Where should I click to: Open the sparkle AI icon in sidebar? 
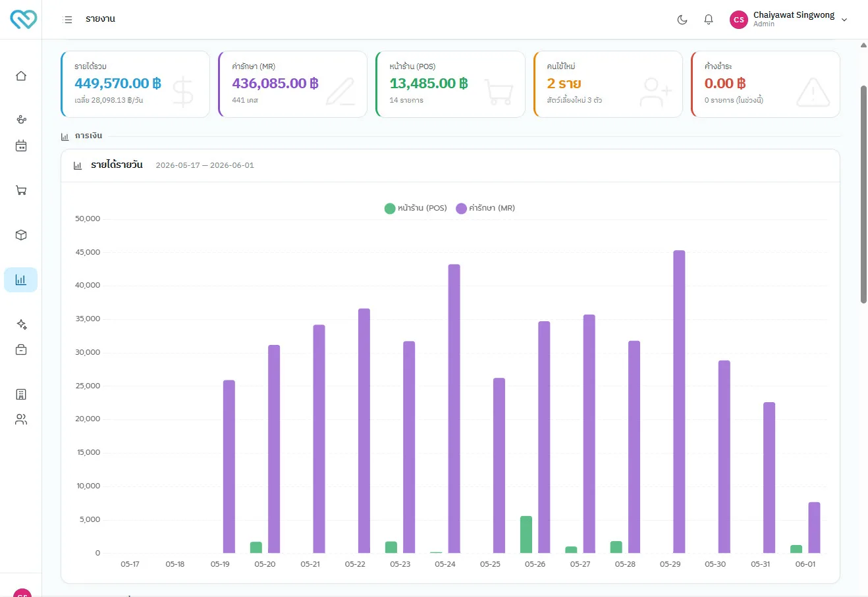[x=21, y=324]
